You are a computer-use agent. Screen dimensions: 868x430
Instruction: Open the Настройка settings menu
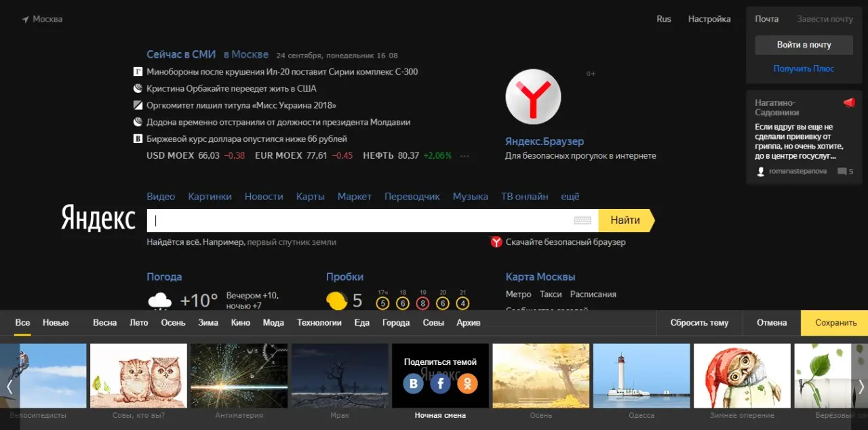coord(709,19)
